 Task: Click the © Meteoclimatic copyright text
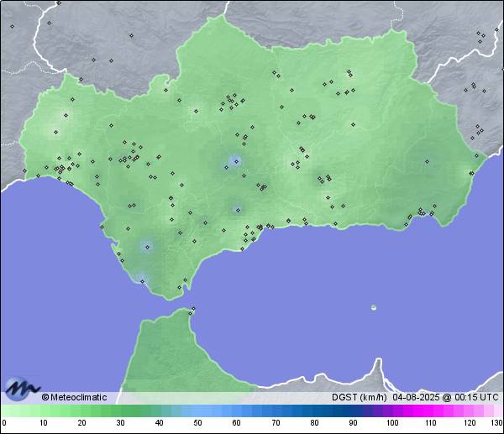pos(74,397)
